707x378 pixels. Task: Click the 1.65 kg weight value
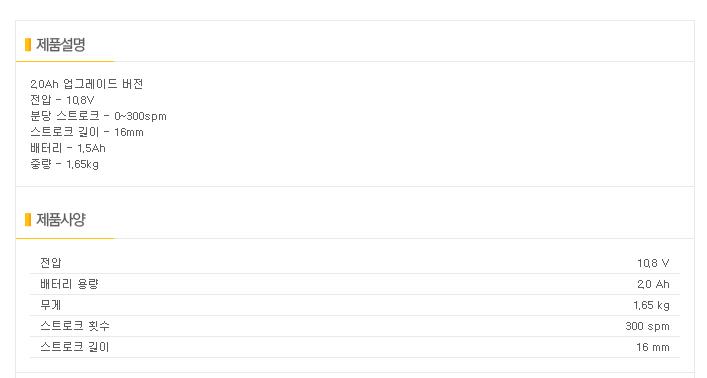(x=651, y=305)
